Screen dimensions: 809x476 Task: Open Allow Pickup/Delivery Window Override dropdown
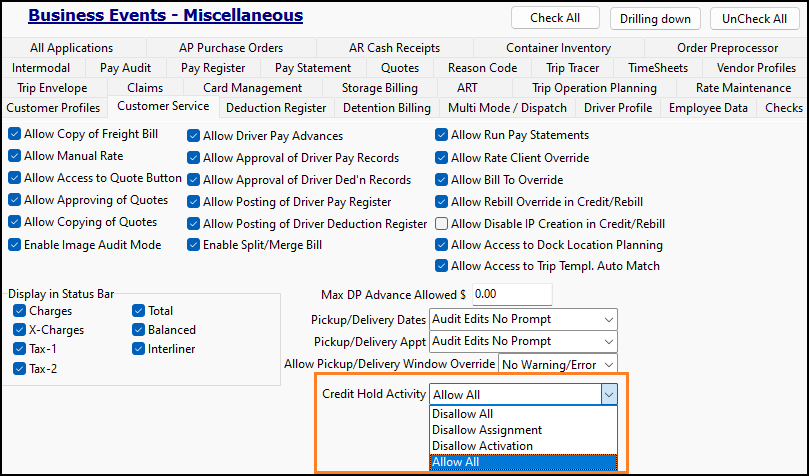pyautogui.click(x=558, y=365)
